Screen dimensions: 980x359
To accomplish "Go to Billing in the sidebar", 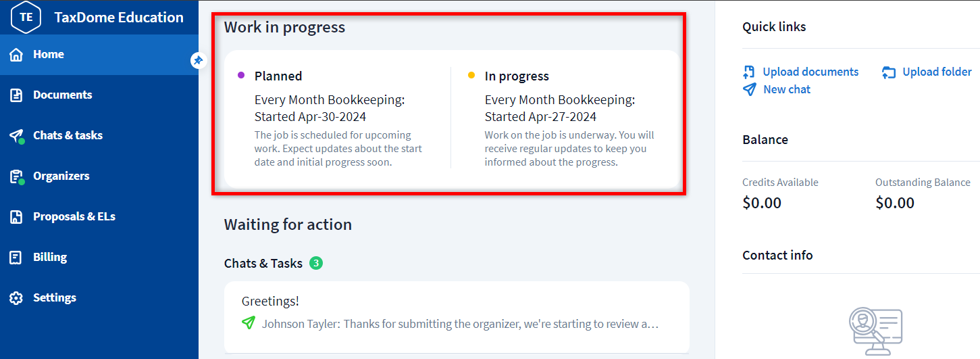I will pos(50,258).
